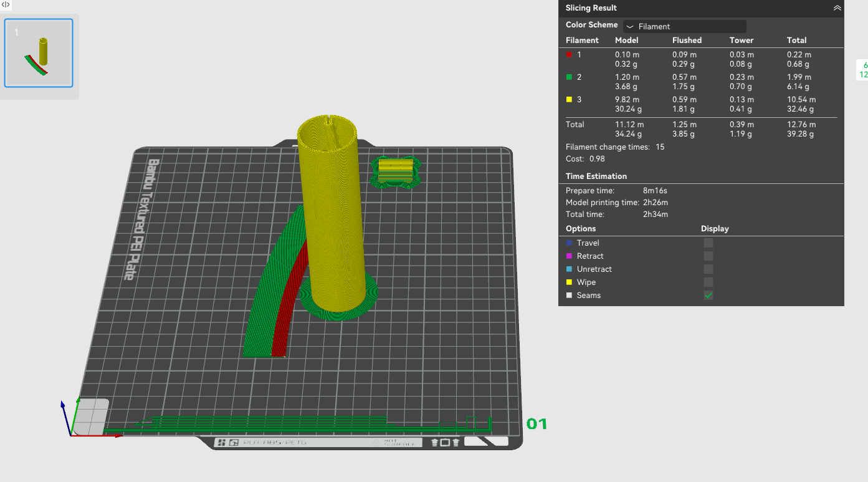
Task: Enable the Retract display checkbox
Action: point(708,256)
